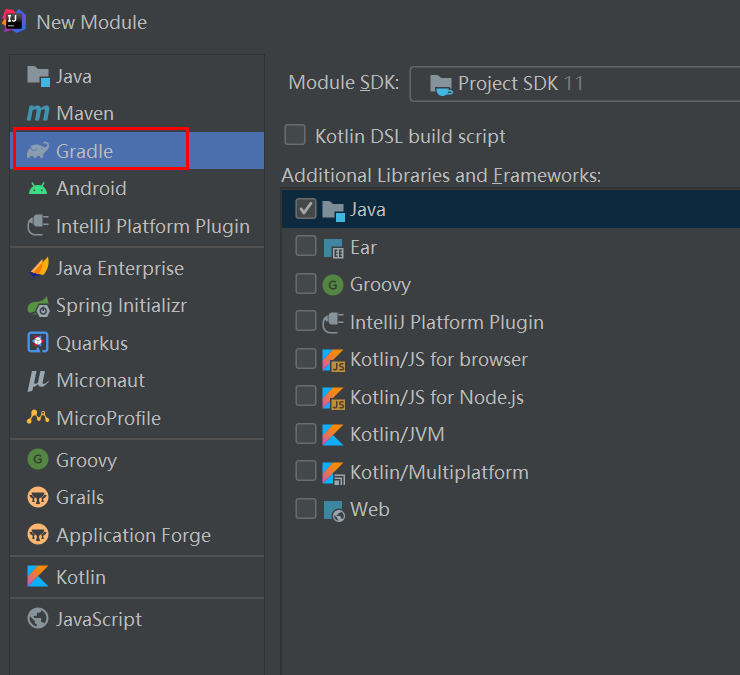The width and height of the screenshot is (740, 675).
Task: Select the Application Forge module type
Action: (137, 535)
